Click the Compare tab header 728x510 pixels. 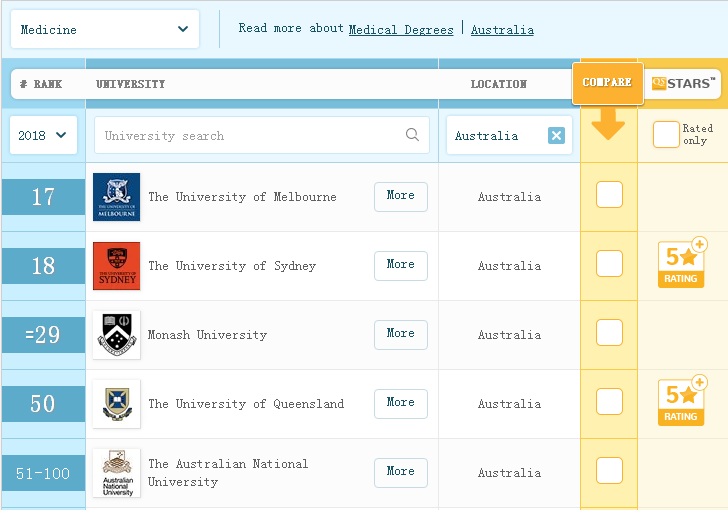tap(608, 82)
